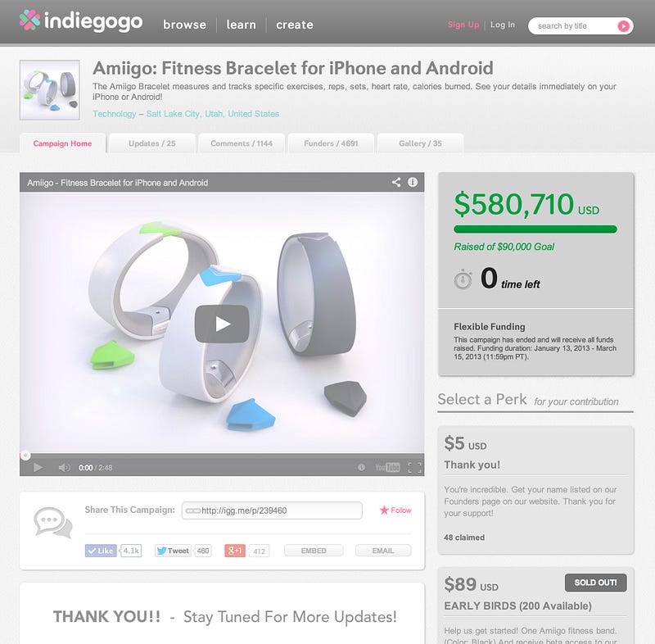View the Gallery / 35 tab
The height and width of the screenshot is (644, 655).
tap(420, 143)
